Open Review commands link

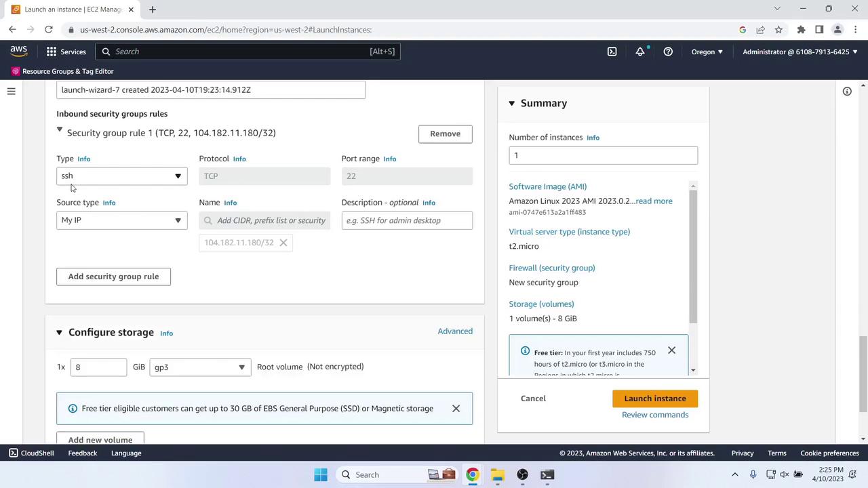pos(655,415)
